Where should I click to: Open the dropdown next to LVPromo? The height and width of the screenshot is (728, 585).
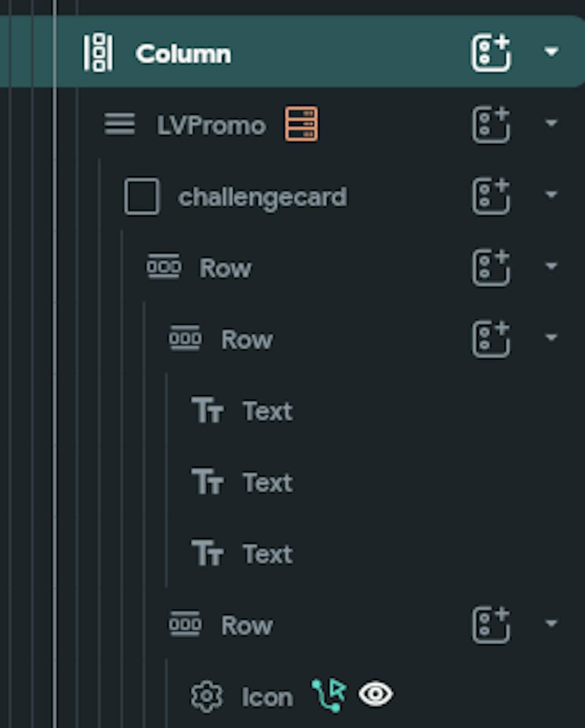click(x=550, y=124)
